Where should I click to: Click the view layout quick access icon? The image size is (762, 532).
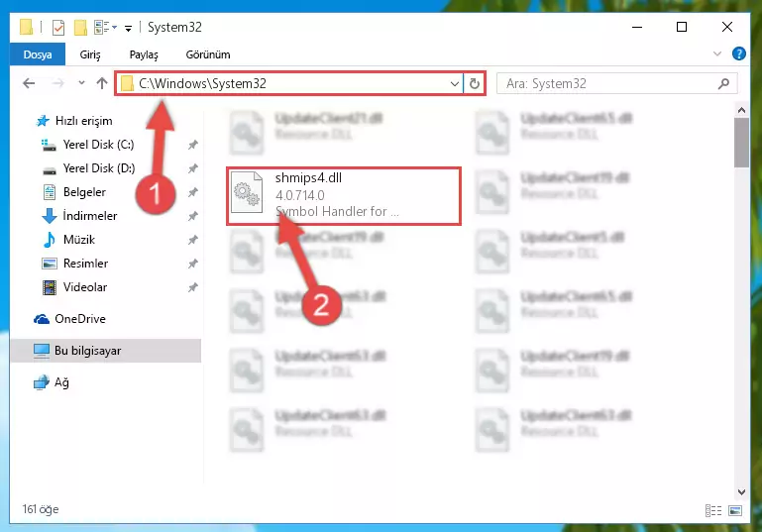click(x=102, y=27)
